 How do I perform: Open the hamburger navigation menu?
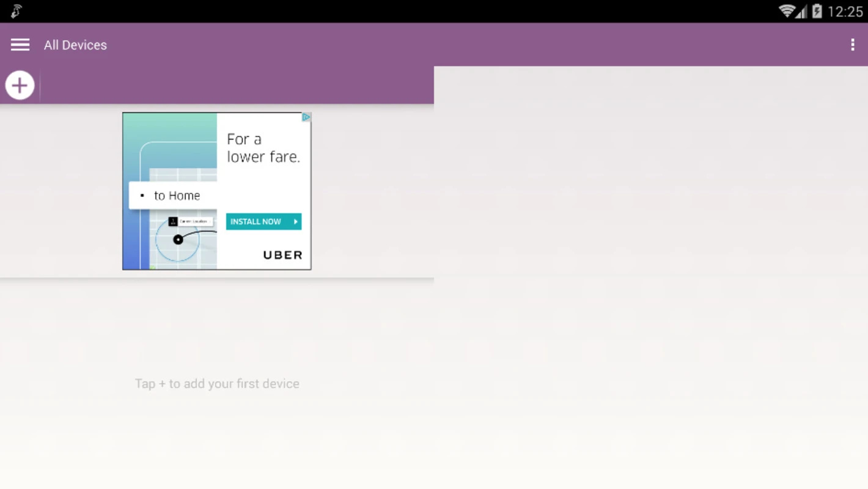[20, 45]
